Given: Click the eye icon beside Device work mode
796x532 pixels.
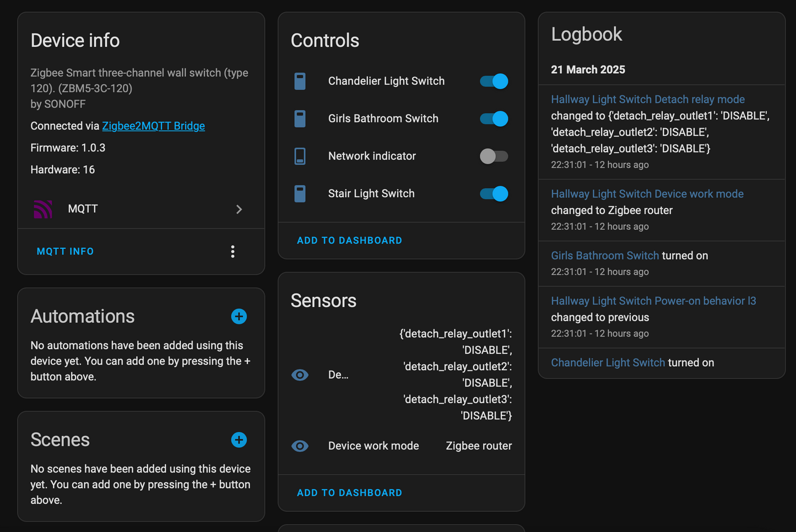Looking at the screenshot, I should (x=300, y=446).
